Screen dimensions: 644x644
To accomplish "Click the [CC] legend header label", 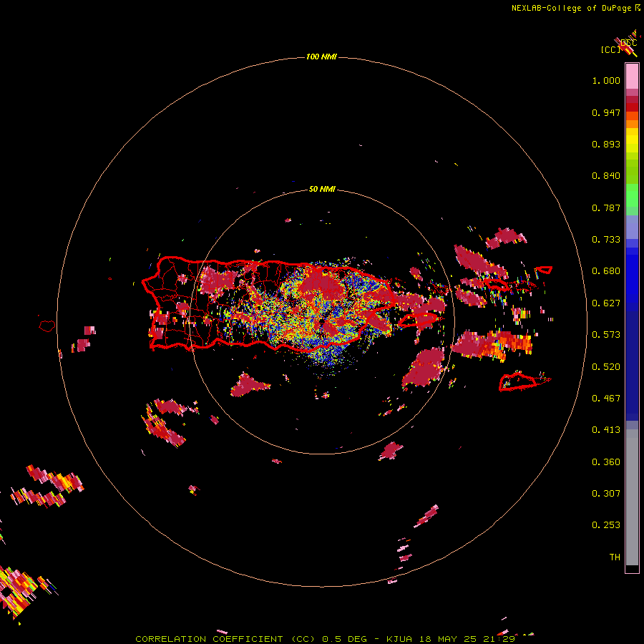I will 610,49.
